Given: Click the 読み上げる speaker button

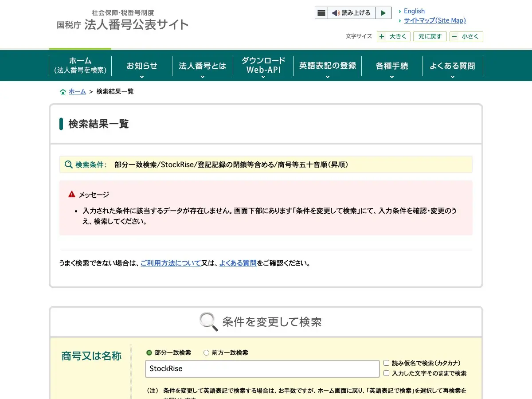Looking at the screenshot, I should [352, 13].
